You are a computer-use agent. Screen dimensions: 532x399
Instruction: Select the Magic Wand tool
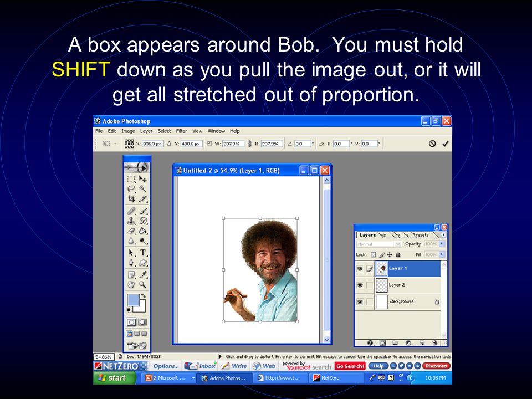pyautogui.click(x=143, y=189)
